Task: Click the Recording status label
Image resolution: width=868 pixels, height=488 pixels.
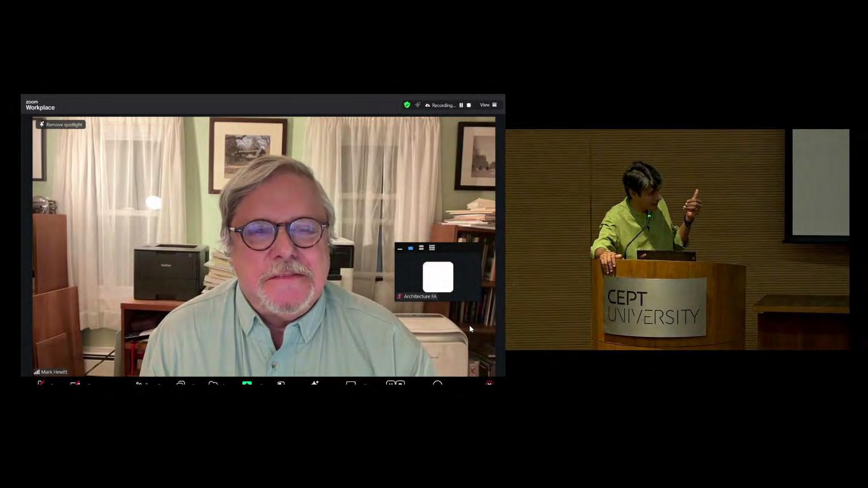Action: [443, 105]
